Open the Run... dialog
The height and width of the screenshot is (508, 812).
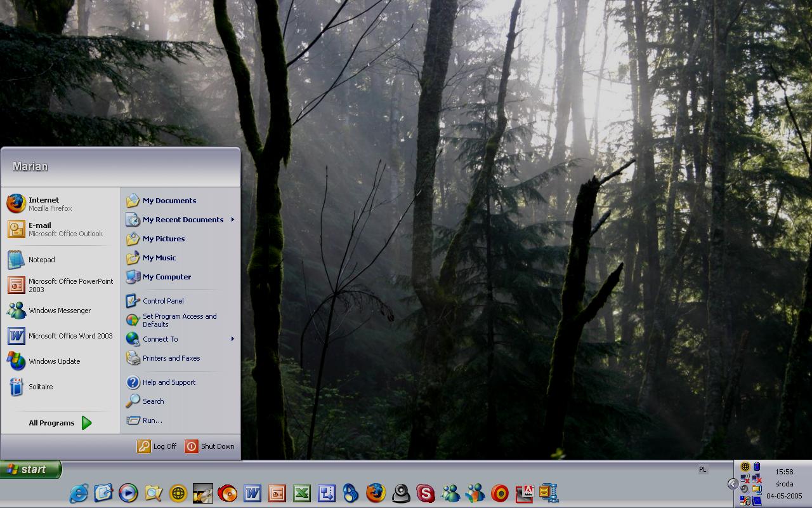(180, 420)
